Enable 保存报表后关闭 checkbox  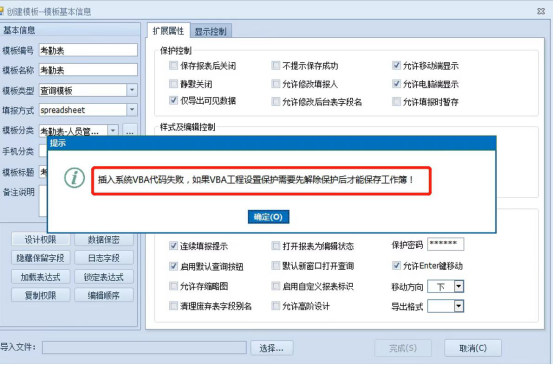(x=174, y=66)
